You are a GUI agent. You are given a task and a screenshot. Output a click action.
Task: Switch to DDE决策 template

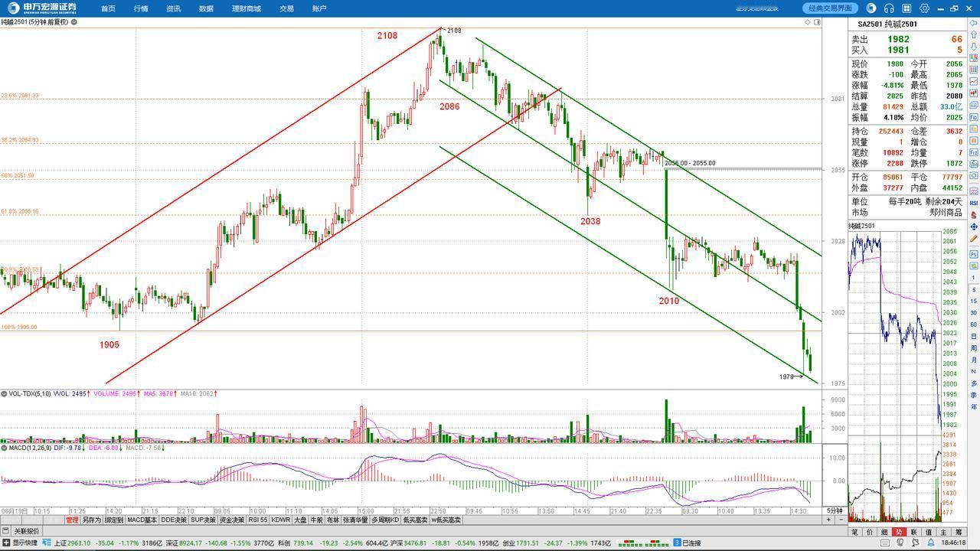[174, 520]
